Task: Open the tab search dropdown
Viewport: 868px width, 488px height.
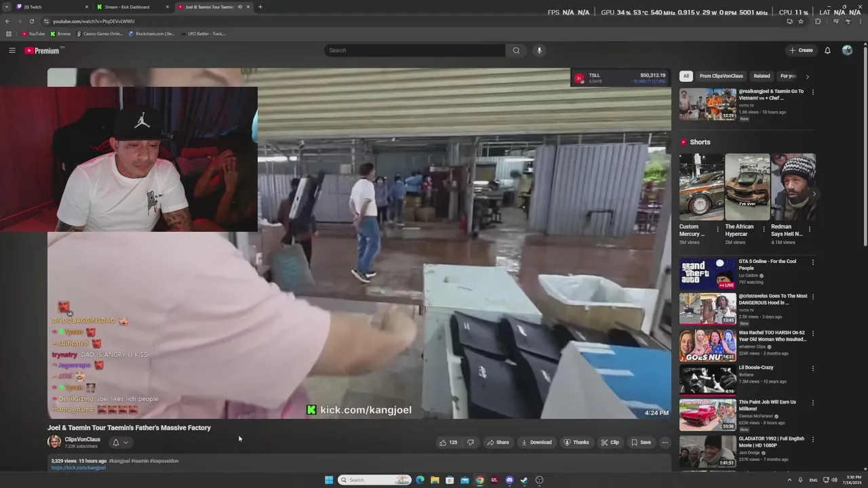Action: tap(7, 7)
